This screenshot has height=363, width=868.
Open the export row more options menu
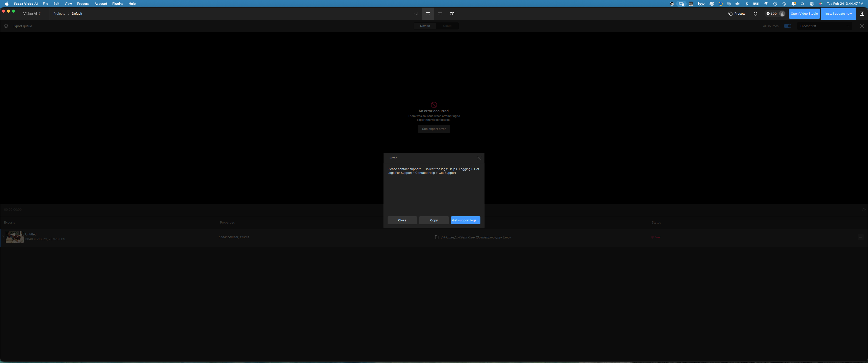[861, 237]
